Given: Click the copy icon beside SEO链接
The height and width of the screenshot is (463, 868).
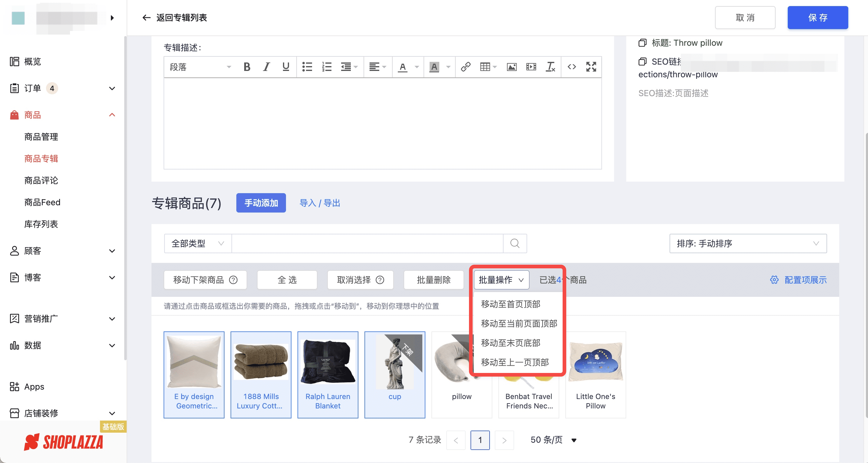Looking at the screenshot, I should (642, 61).
